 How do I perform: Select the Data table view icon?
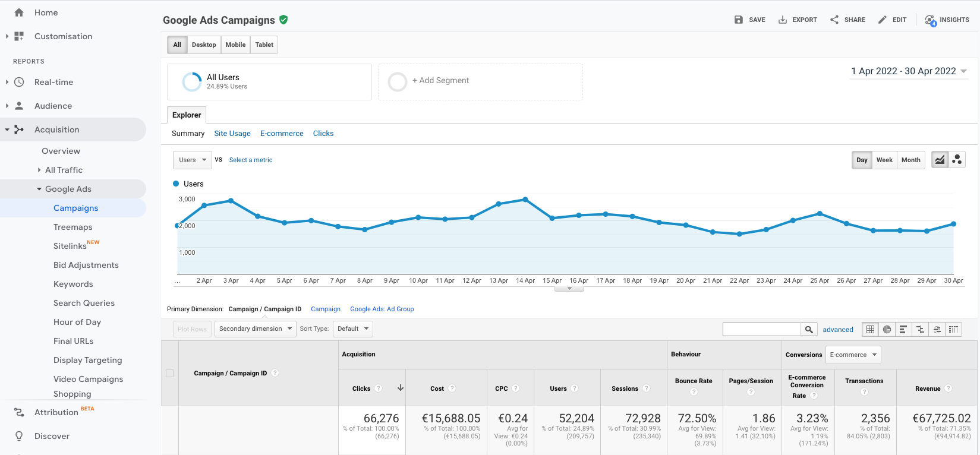tap(870, 330)
